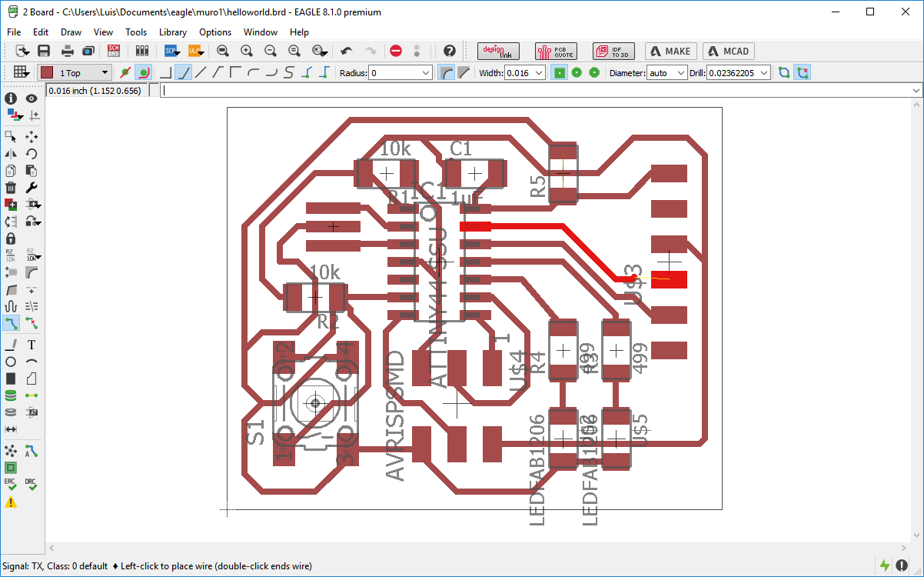Click the MCAD button
Viewport: 924px width, 577px height.
pos(728,51)
